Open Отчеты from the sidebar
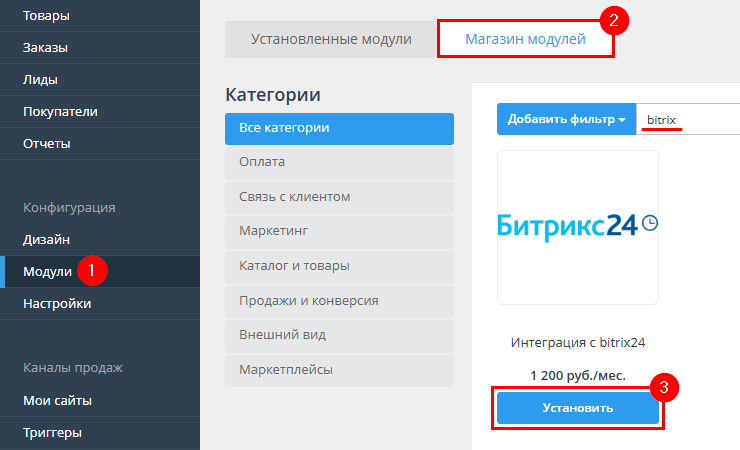Image resolution: width=740 pixels, height=450 pixels. pos(47,143)
